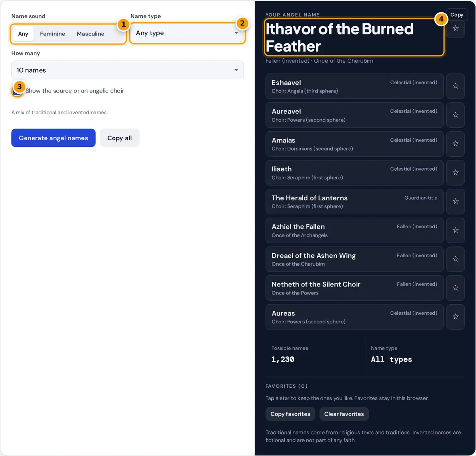Star the Ithavor of the Burned Feather name
This screenshot has height=456, width=476.
455,29
